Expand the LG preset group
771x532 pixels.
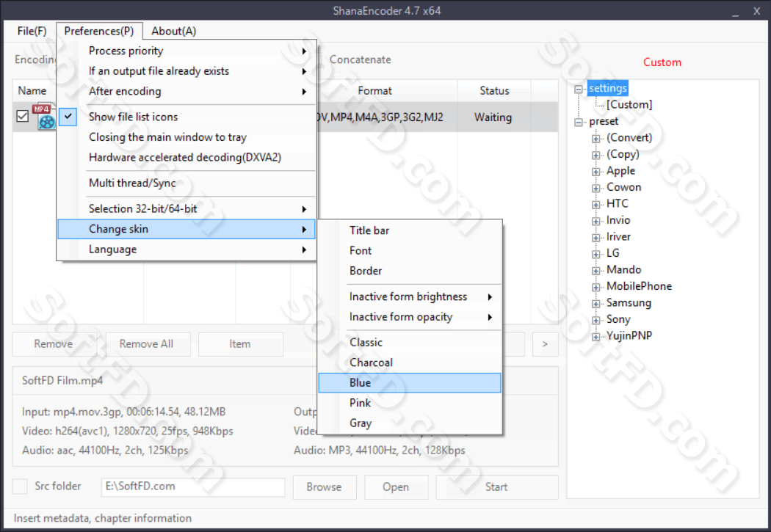point(596,254)
